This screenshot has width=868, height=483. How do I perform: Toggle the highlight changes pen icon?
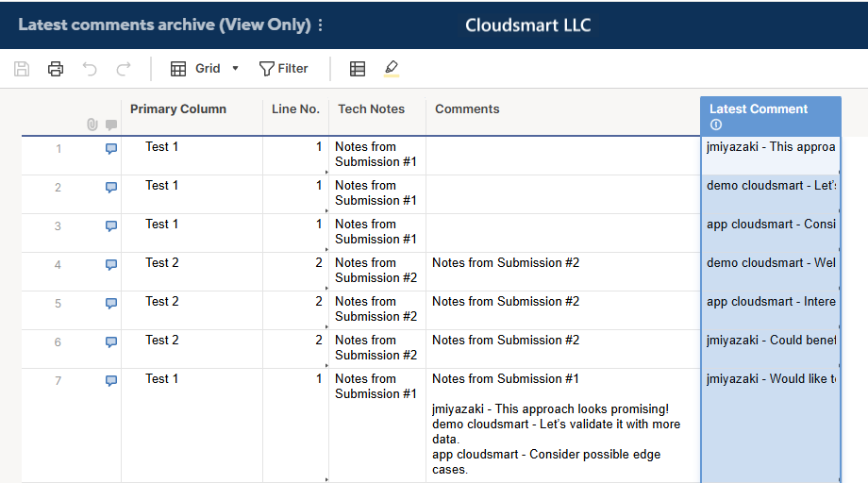(x=392, y=69)
